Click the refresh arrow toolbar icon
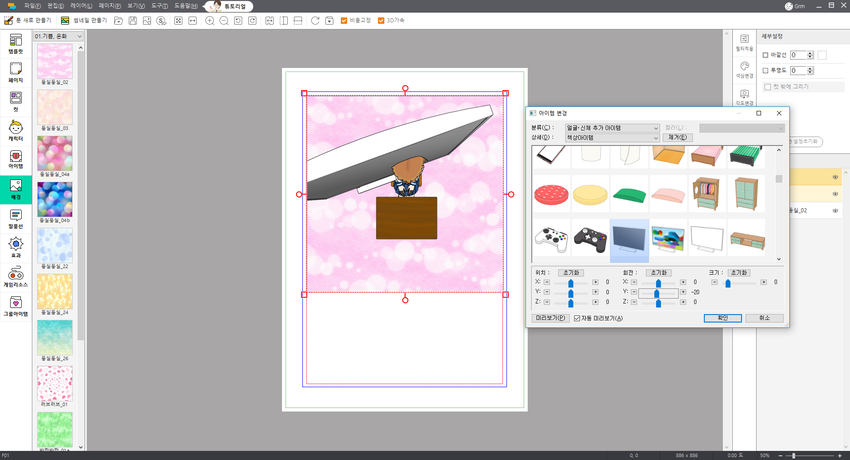The height and width of the screenshot is (460, 850). (315, 21)
